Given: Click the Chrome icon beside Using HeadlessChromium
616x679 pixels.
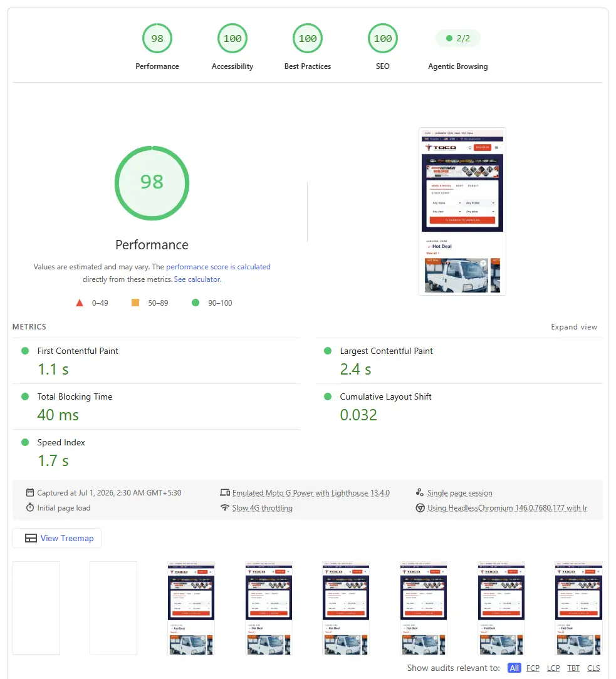Looking at the screenshot, I should [420, 507].
